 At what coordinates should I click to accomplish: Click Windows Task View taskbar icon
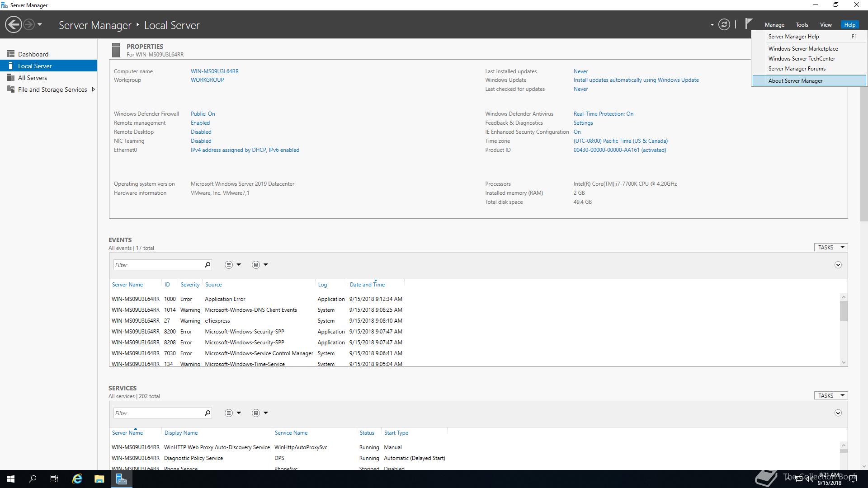(x=54, y=479)
